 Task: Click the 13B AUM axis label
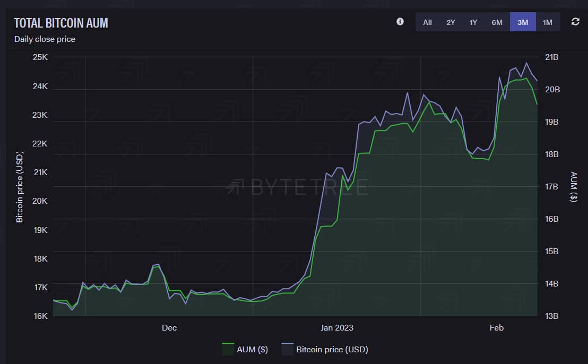(551, 316)
